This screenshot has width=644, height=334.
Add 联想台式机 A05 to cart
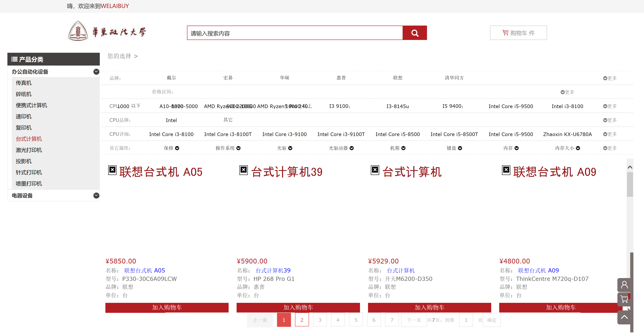[167, 307]
